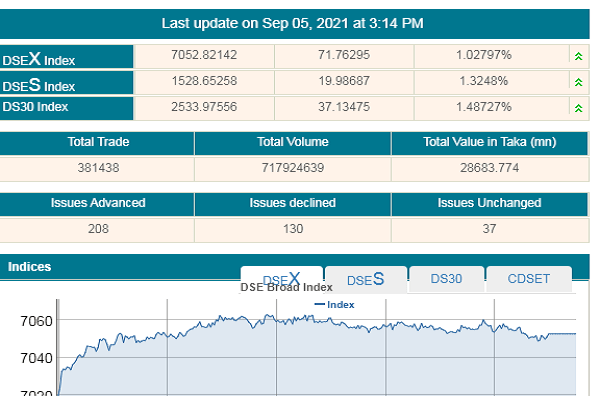Image resolution: width=592 pixels, height=402 pixels.
Task: Select DSEX percent 1.02797%
Action: click(484, 55)
